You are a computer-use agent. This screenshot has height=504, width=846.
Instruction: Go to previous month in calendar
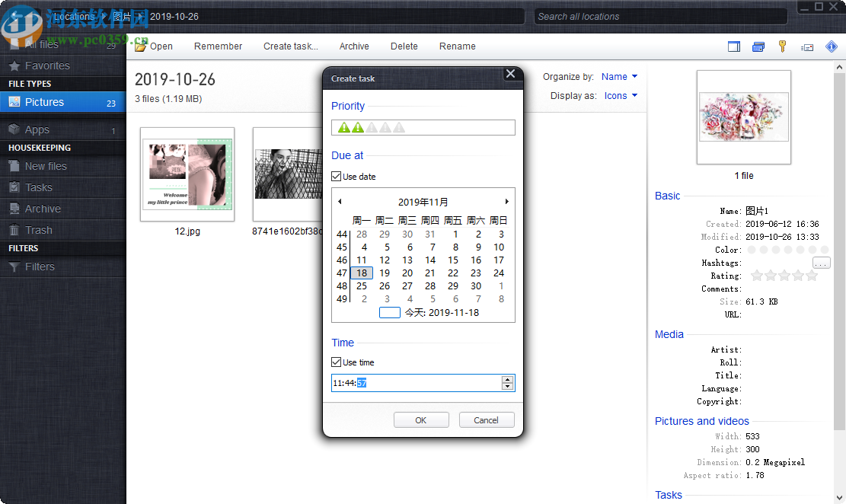tap(340, 201)
